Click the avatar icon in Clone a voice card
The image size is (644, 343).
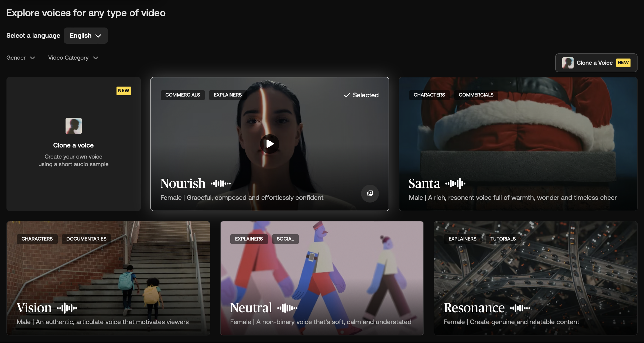[x=73, y=126]
